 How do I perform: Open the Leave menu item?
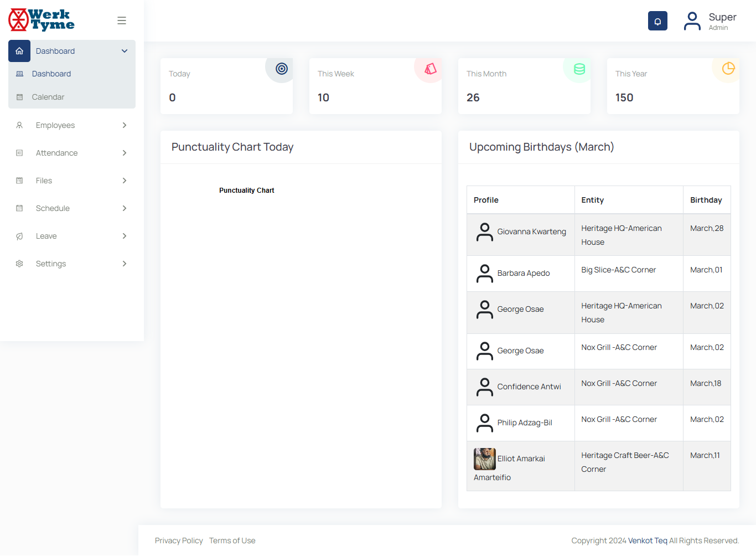pos(46,236)
